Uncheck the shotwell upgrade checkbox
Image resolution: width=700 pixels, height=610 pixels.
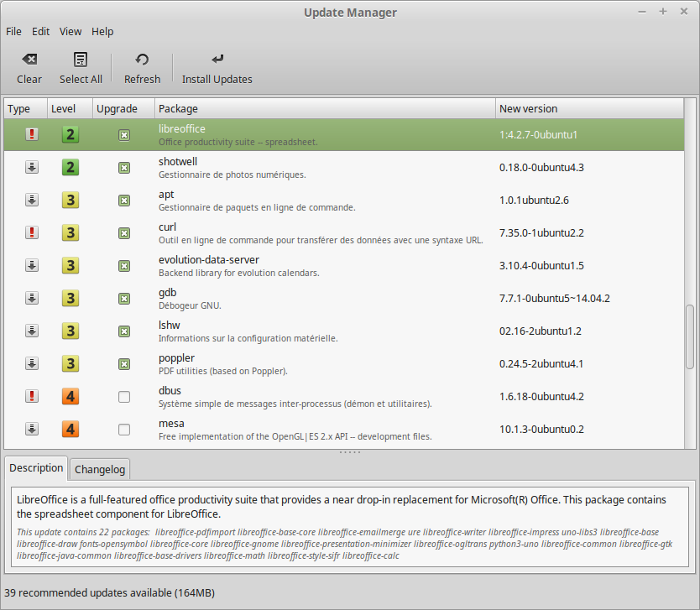point(124,168)
